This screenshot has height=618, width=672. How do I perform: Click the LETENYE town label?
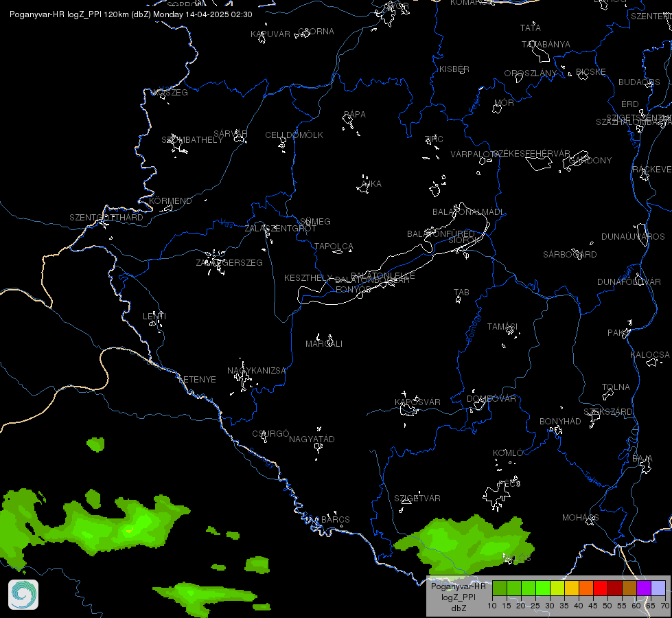pyautogui.click(x=197, y=380)
